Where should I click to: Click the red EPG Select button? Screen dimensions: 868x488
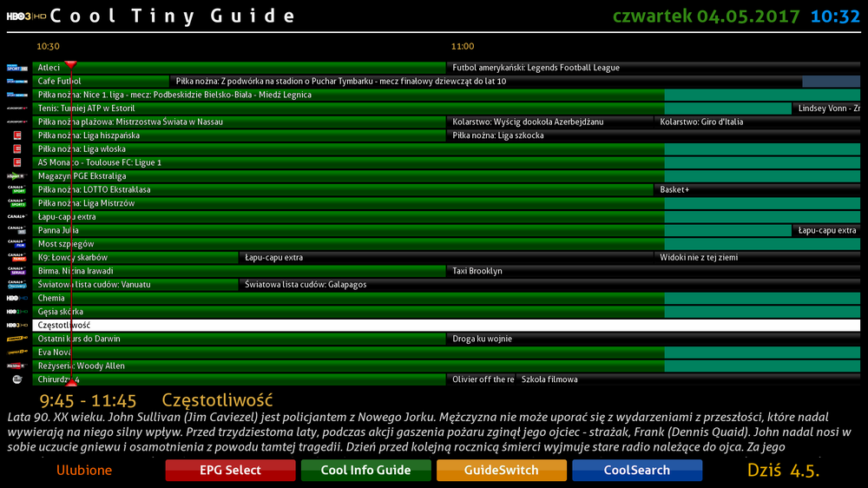(230, 471)
